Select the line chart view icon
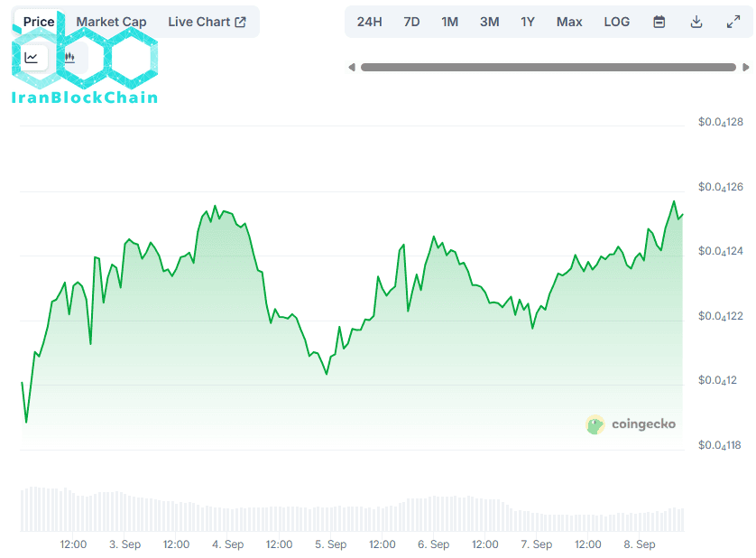This screenshot has height=558, width=756. coord(32,58)
